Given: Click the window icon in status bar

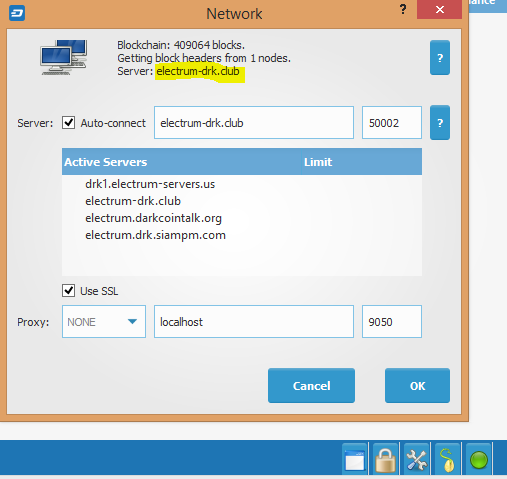Looking at the screenshot, I should 355,460.
